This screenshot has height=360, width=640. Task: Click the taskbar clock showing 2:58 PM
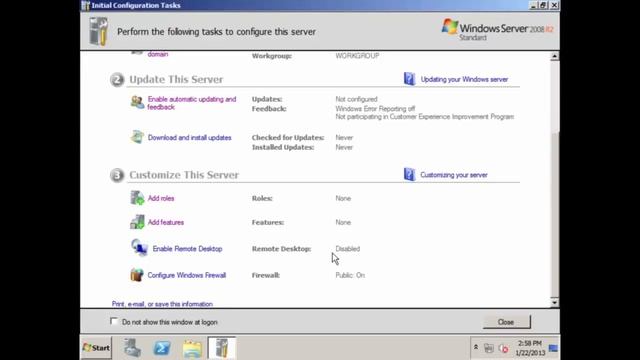point(530,348)
